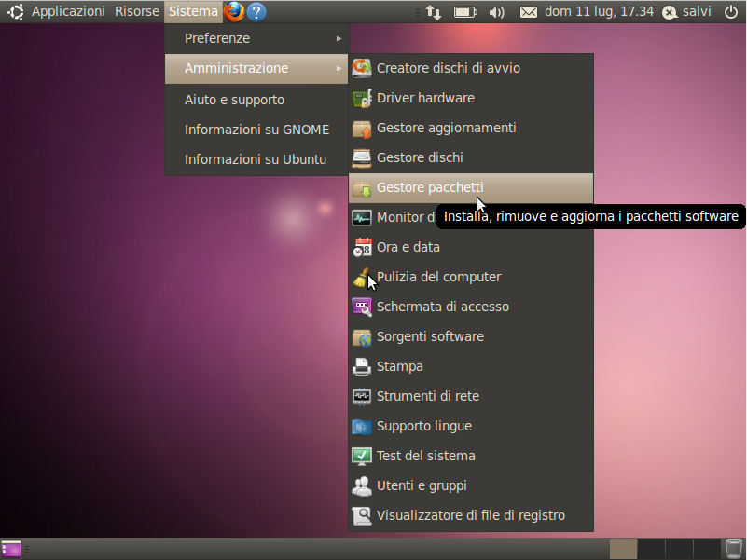Open the help question-mark icon

(256, 12)
